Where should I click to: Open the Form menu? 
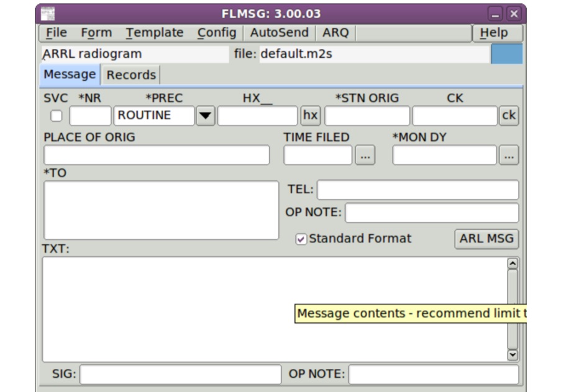pyautogui.click(x=96, y=32)
